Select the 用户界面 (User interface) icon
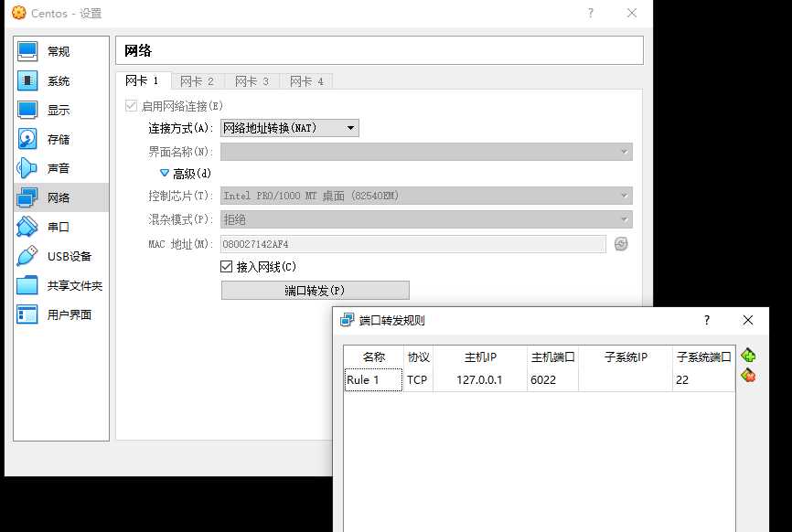Image resolution: width=792 pixels, height=532 pixels. coord(27,314)
